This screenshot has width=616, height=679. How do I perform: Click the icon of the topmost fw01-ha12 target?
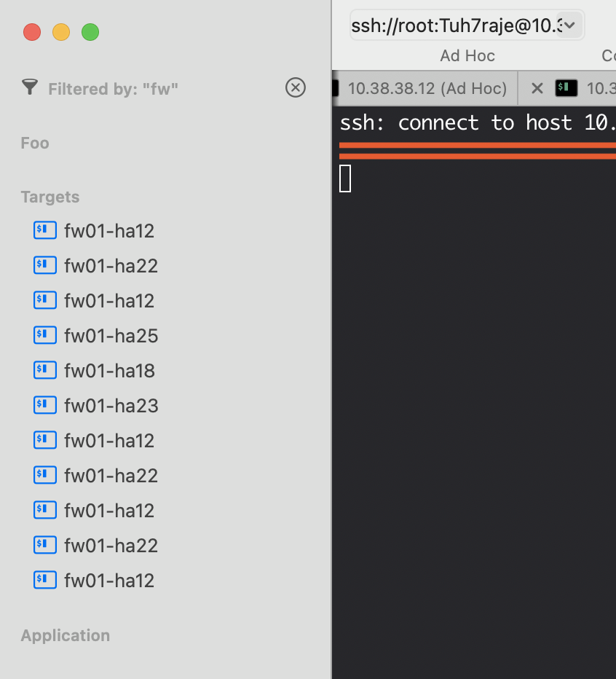(x=45, y=230)
